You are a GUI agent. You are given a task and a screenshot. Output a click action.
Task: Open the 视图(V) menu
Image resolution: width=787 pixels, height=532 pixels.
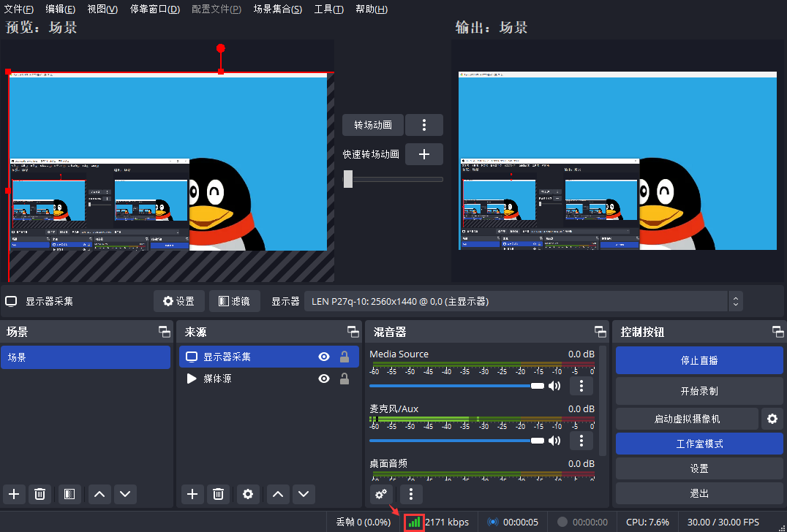coord(102,9)
